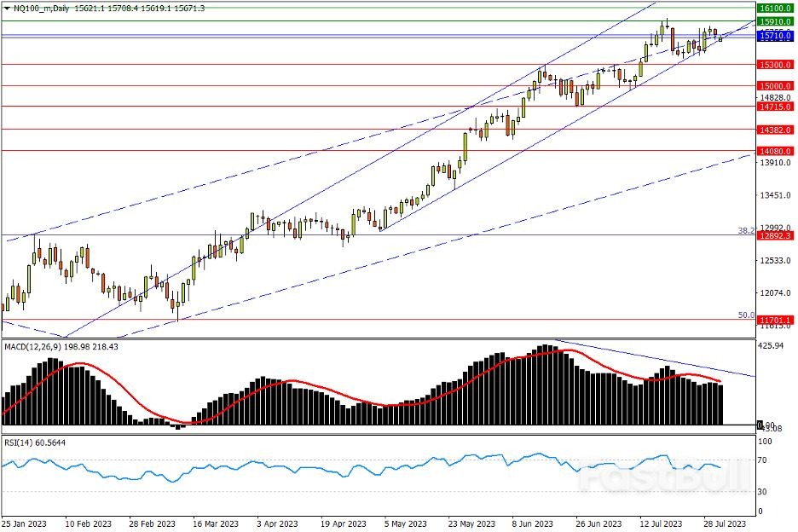
Task: Select the 14080.0 price level tag
Action: 776,151
